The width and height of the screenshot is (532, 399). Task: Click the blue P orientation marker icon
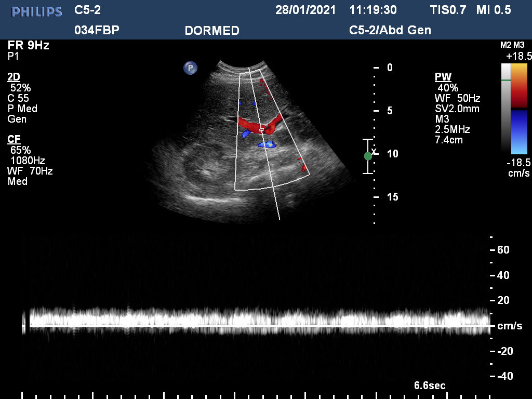pyautogui.click(x=190, y=68)
